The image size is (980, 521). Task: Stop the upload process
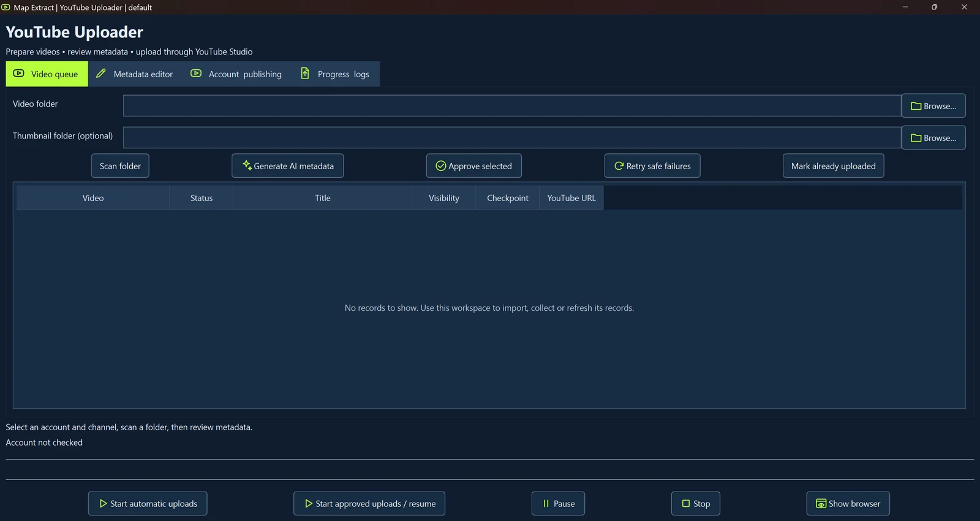coord(696,503)
